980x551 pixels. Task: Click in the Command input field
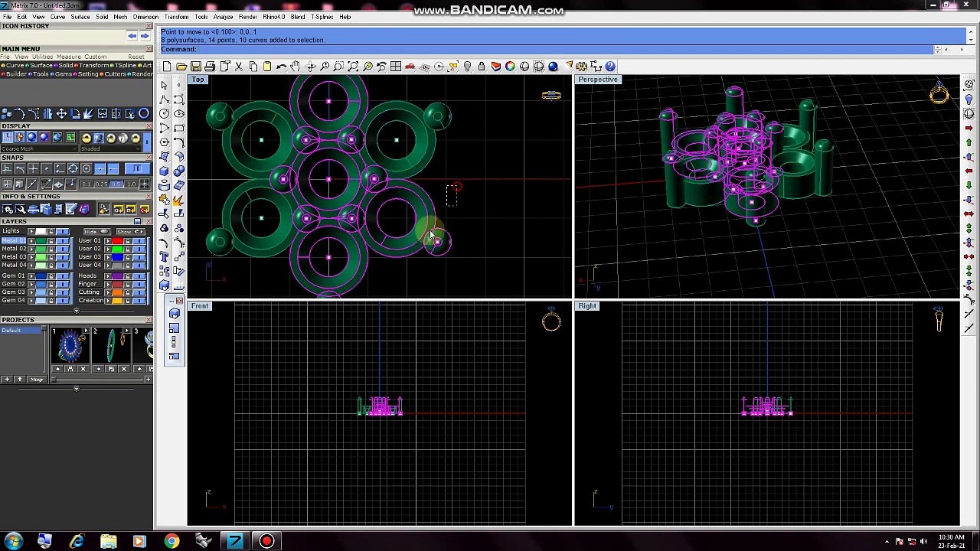563,50
